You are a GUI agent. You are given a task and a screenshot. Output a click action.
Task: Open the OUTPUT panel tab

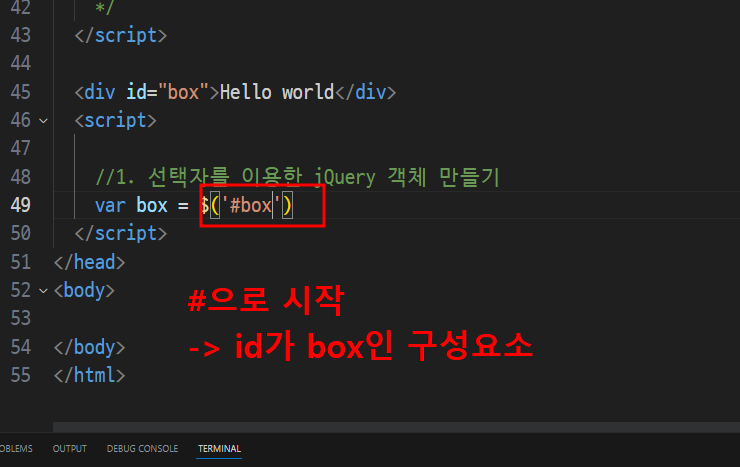coord(70,449)
